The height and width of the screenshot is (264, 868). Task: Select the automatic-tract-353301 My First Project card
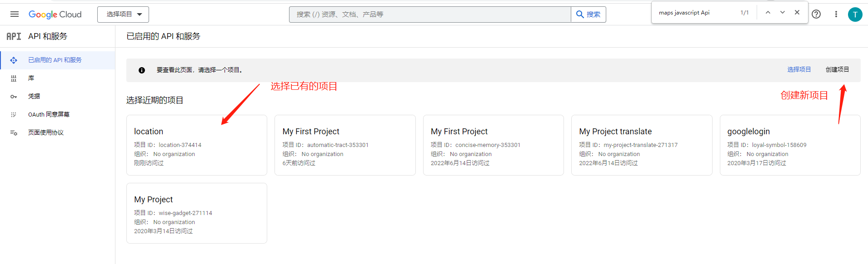point(345,145)
